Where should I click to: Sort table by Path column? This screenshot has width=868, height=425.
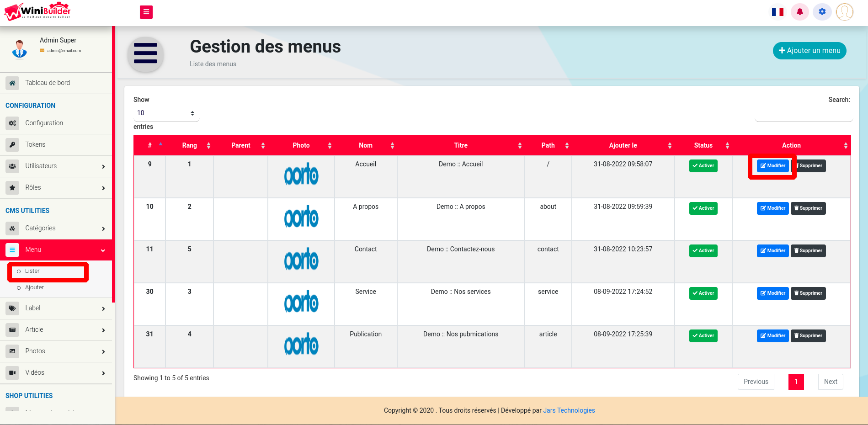click(x=548, y=145)
